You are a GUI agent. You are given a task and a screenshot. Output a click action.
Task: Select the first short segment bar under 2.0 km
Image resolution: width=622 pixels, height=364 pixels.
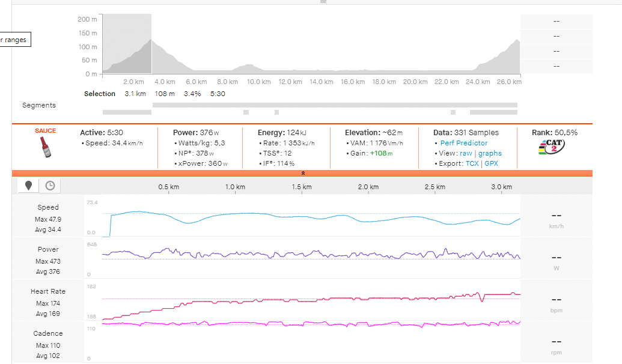point(127,112)
